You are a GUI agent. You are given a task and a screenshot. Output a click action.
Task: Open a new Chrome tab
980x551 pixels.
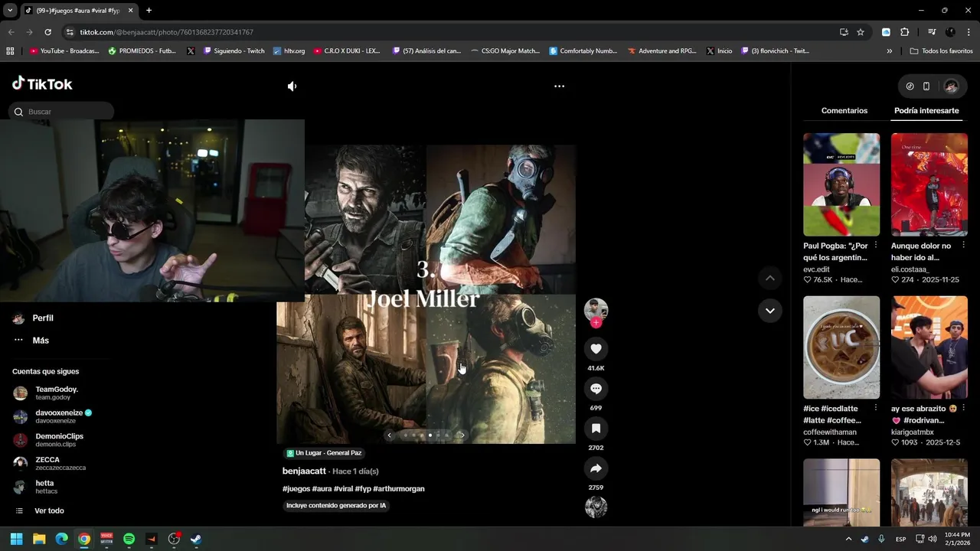[149, 11]
